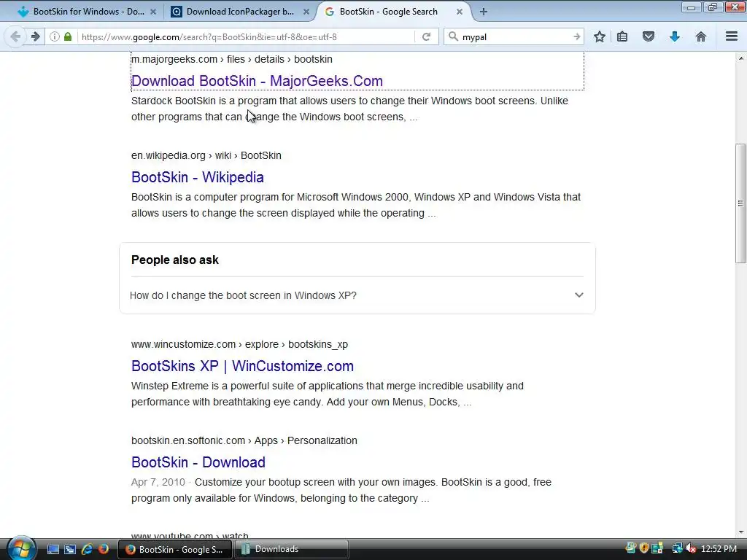Viewport: 747px width, 560px height.
Task: Open BootSkin - Wikipedia result
Action: [197, 177]
